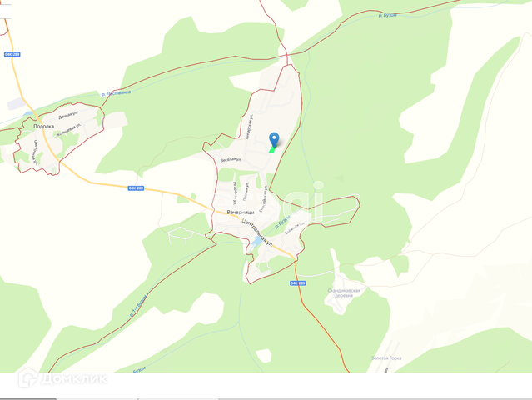Image resolution: width=532 pixels, height=400 pixels.
Task: Click the 04К-289 badge west of Вечерницы
Action: (136, 188)
